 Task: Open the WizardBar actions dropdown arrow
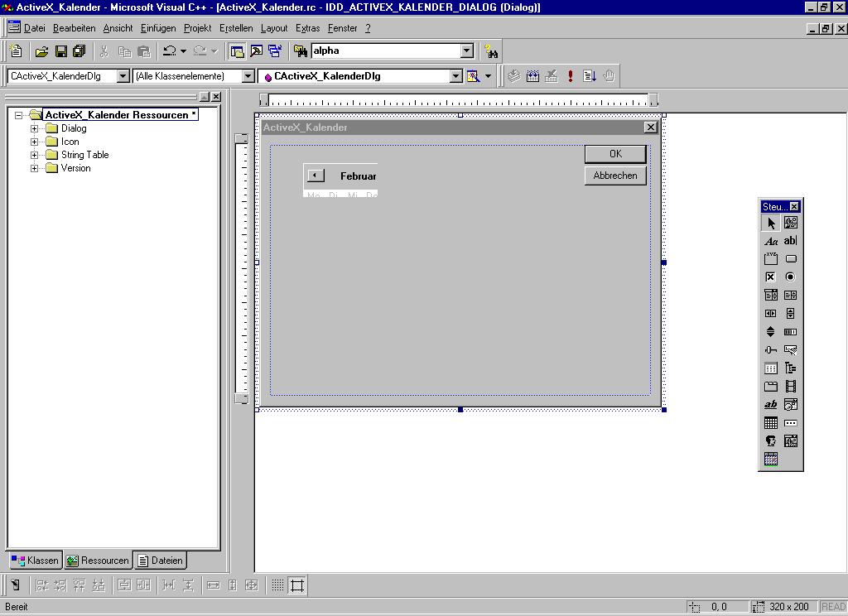tap(488, 76)
